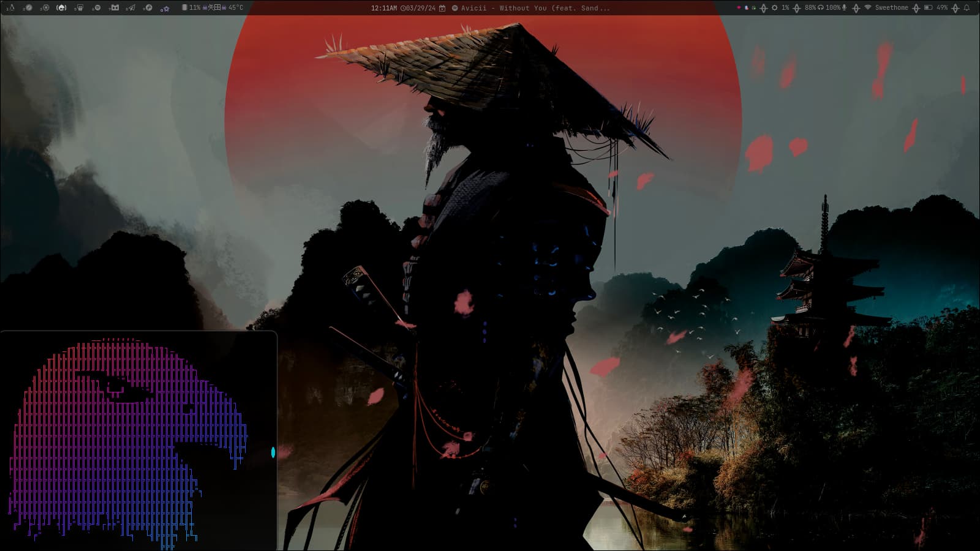The height and width of the screenshot is (551, 980).
Task: Click the red dot tray icon
Action: (739, 7)
